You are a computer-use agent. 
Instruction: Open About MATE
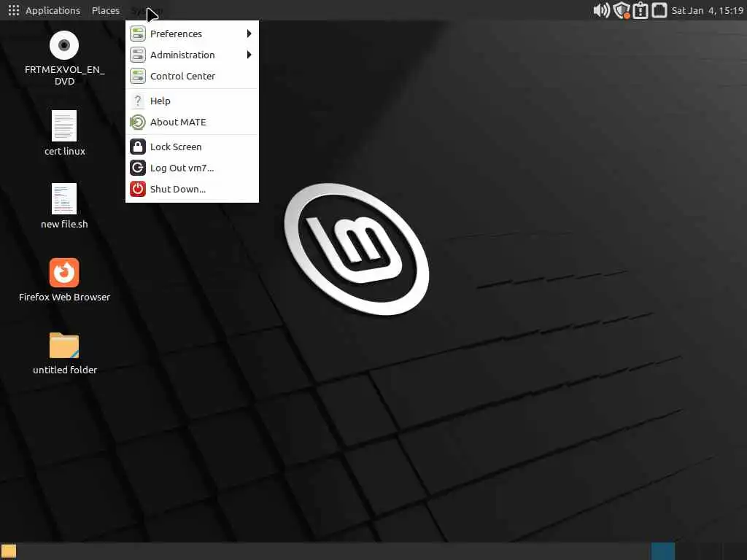(x=192, y=122)
